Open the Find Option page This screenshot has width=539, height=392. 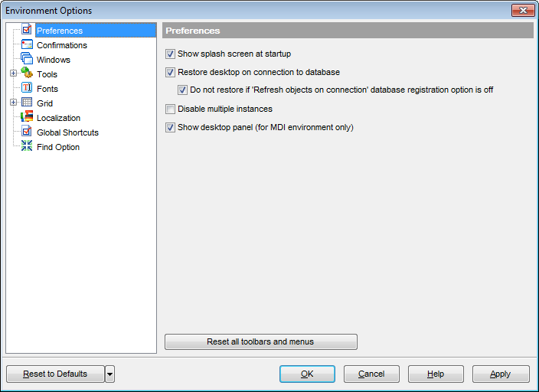coord(58,147)
